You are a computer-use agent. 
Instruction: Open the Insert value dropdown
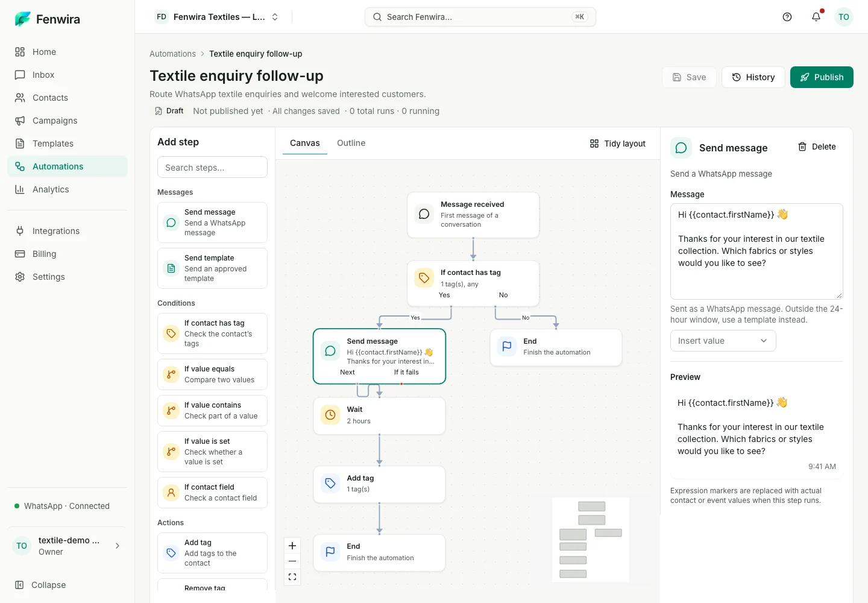pos(723,341)
